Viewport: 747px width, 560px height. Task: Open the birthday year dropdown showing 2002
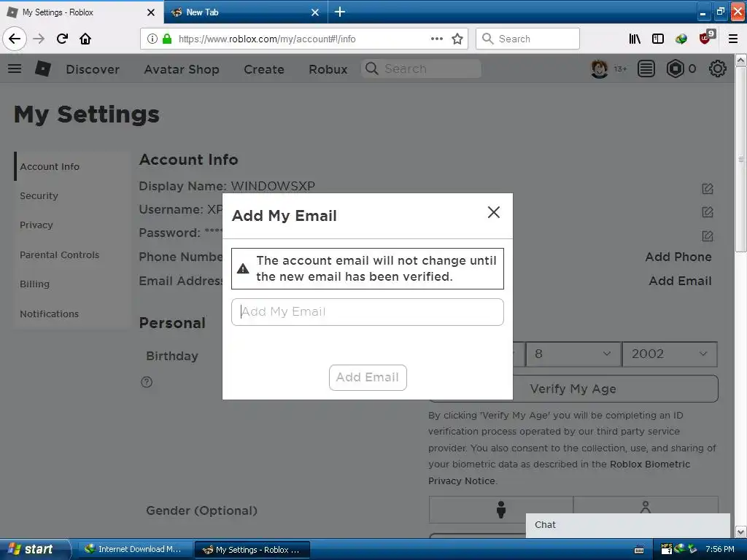click(670, 354)
